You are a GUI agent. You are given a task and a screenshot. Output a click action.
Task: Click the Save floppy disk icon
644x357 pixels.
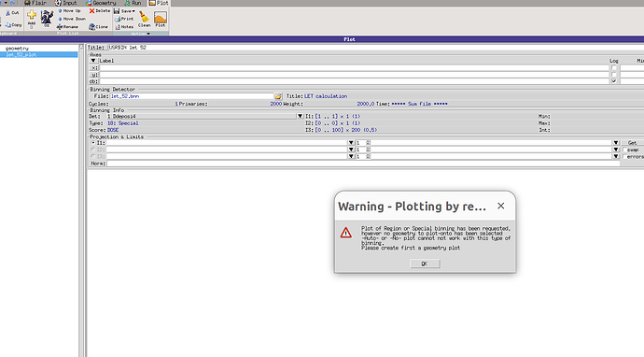click(x=117, y=10)
